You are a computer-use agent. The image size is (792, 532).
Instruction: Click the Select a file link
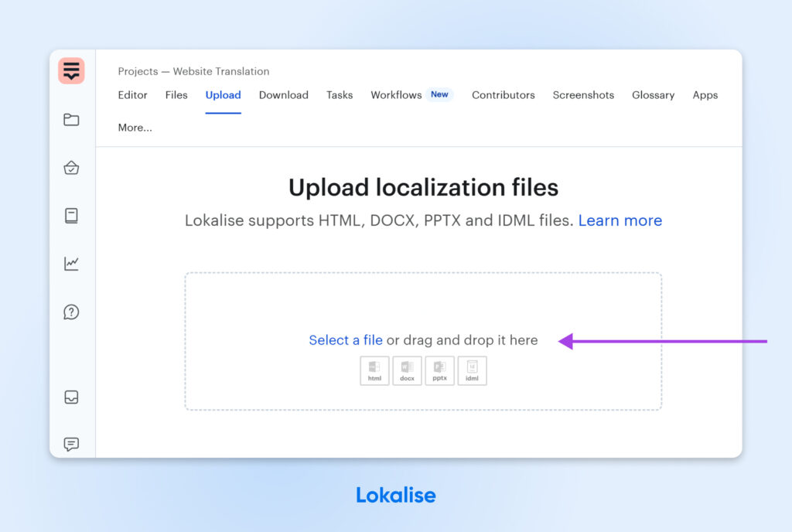[346, 340]
